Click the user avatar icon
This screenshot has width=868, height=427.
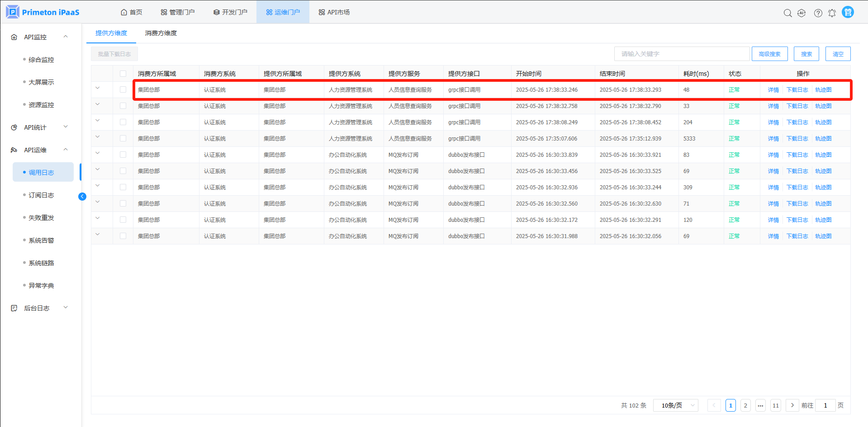(x=848, y=12)
